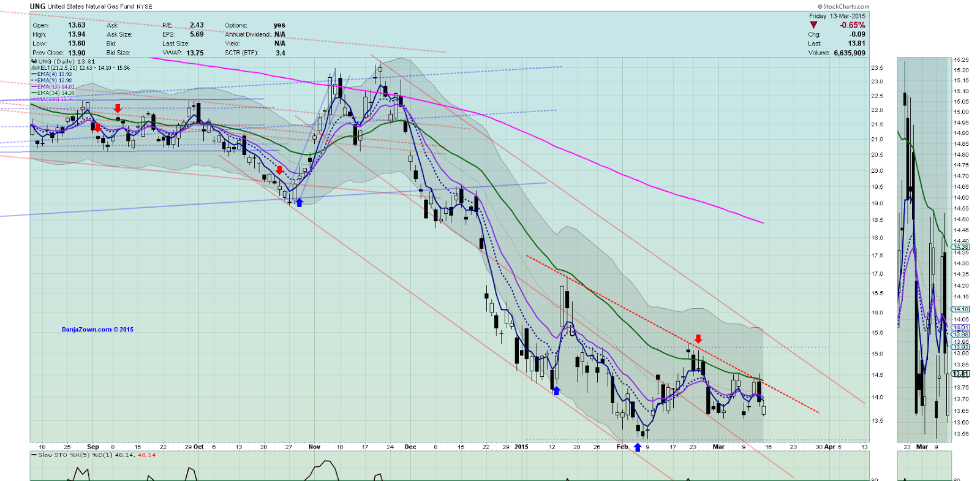Click the Volume value 6,635,909
The width and height of the screenshot is (980, 481).
[x=850, y=53]
